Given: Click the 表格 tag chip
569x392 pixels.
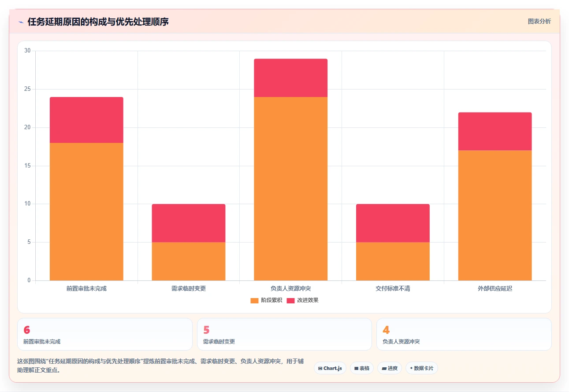Looking at the screenshot, I should pyautogui.click(x=362, y=368).
